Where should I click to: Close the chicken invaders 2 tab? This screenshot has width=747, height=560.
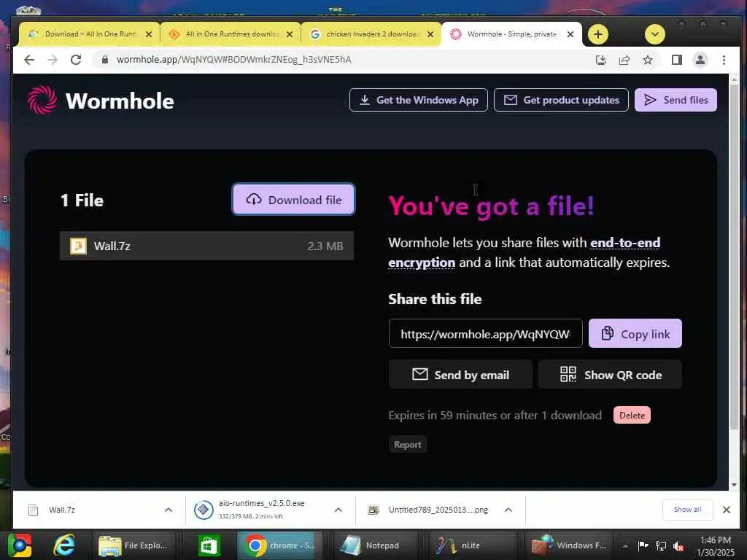pos(430,34)
